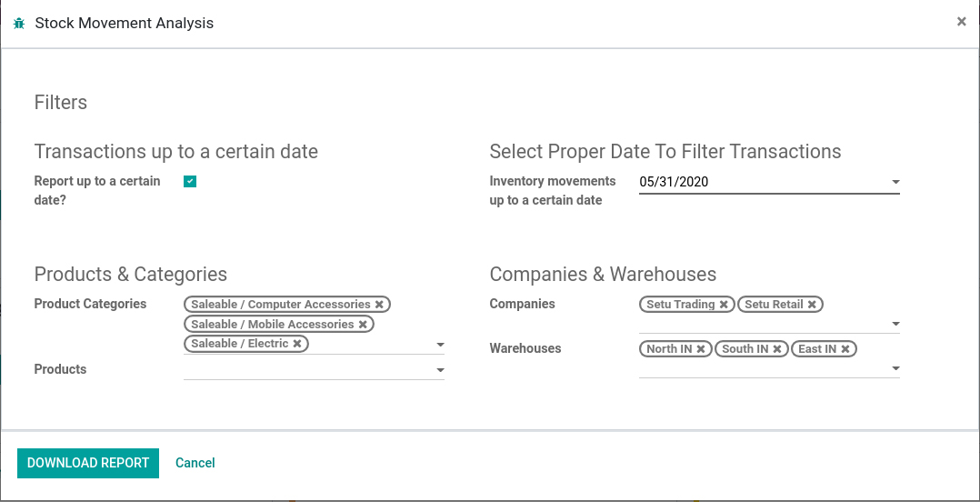Click the empty Products input field

click(x=309, y=370)
